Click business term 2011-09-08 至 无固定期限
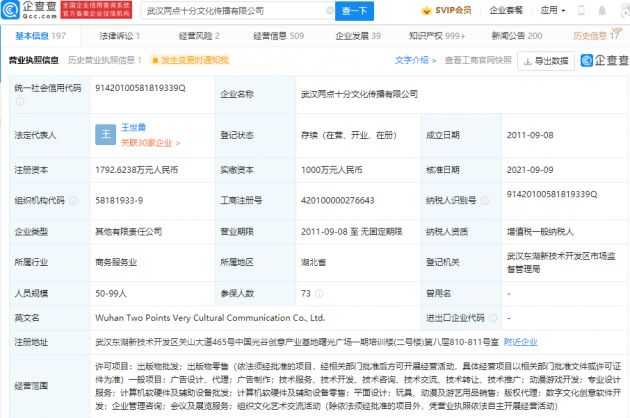 coord(352,232)
